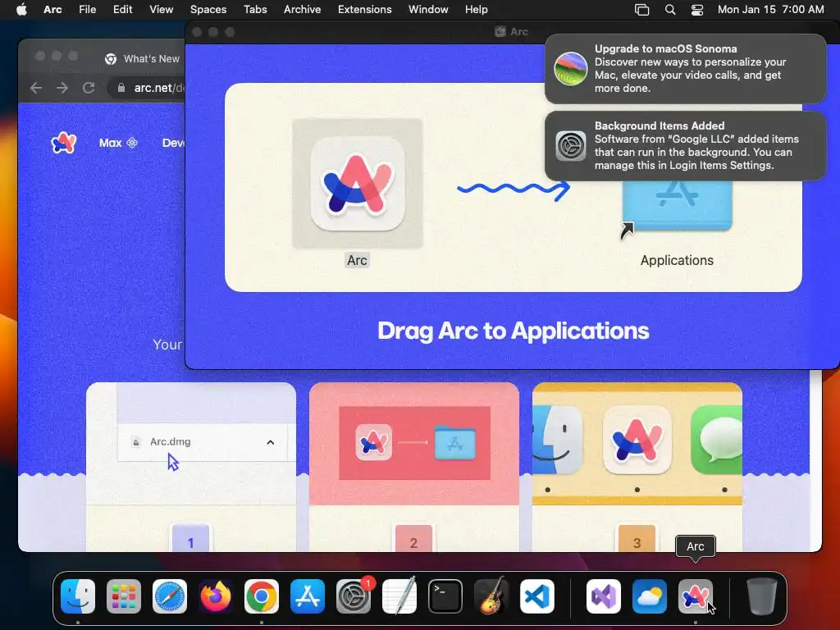This screenshot has height=630, width=840.
Task: Open GarageBand guitar icon in Dock
Action: tap(491, 596)
